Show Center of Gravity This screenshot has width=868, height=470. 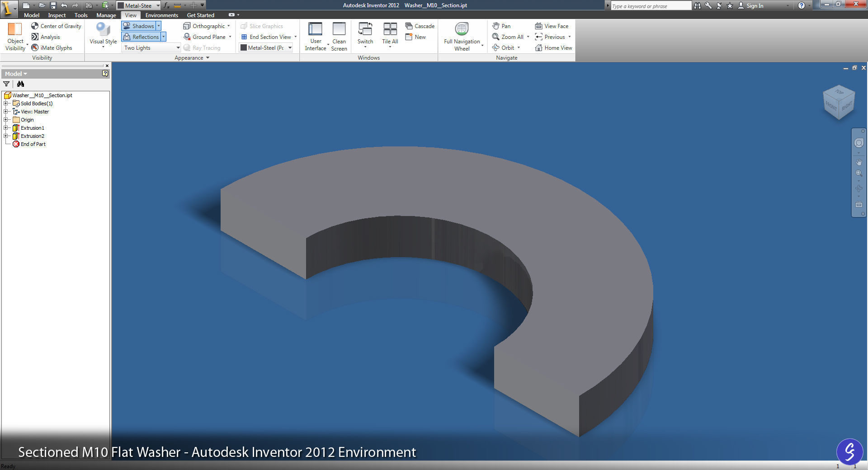click(x=56, y=26)
